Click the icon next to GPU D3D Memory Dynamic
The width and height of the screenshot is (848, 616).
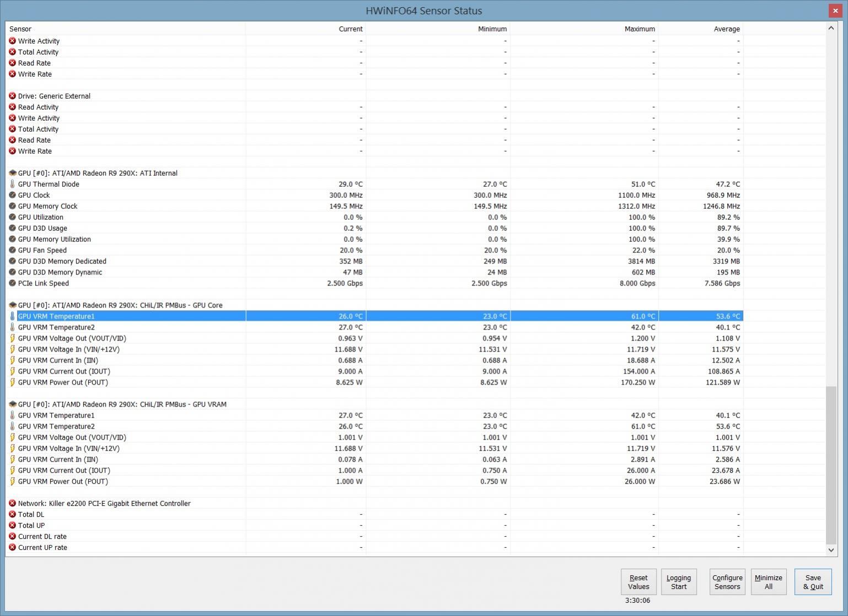[12, 272]
